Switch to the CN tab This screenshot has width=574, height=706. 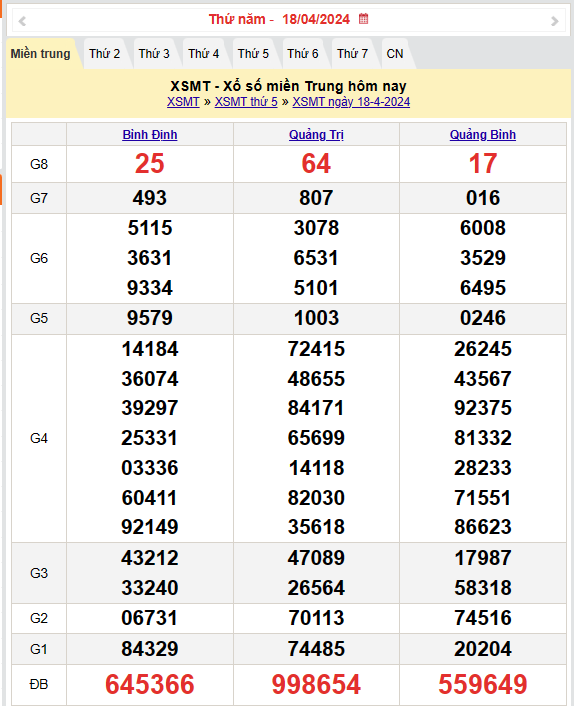coord(395,54)
